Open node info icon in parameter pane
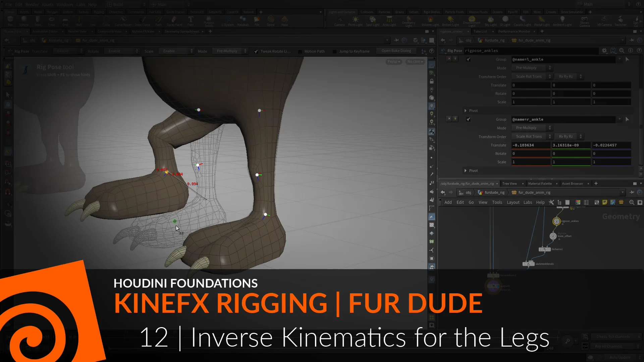This screenshot has width=644, height=362. tap(631, 51)
